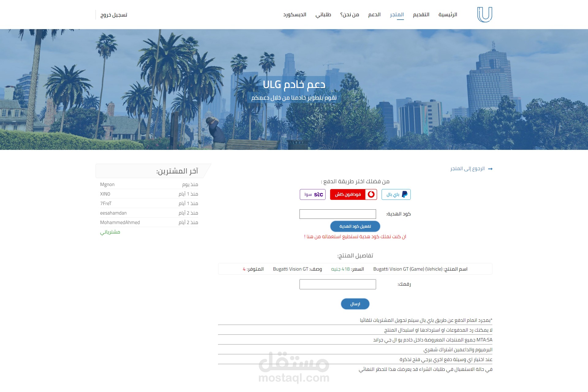Click آخر المشترين heading
Screen dimensions: 588x392
177,171
